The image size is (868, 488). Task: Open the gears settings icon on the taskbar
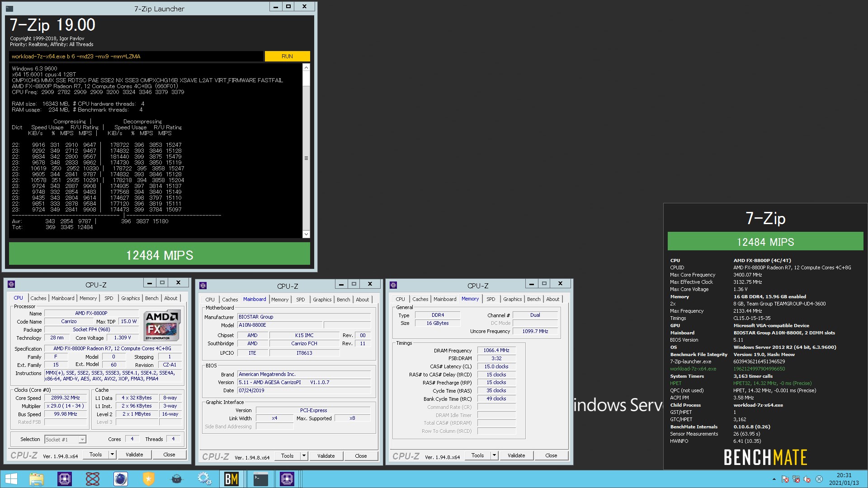click(x=205, y=479)
